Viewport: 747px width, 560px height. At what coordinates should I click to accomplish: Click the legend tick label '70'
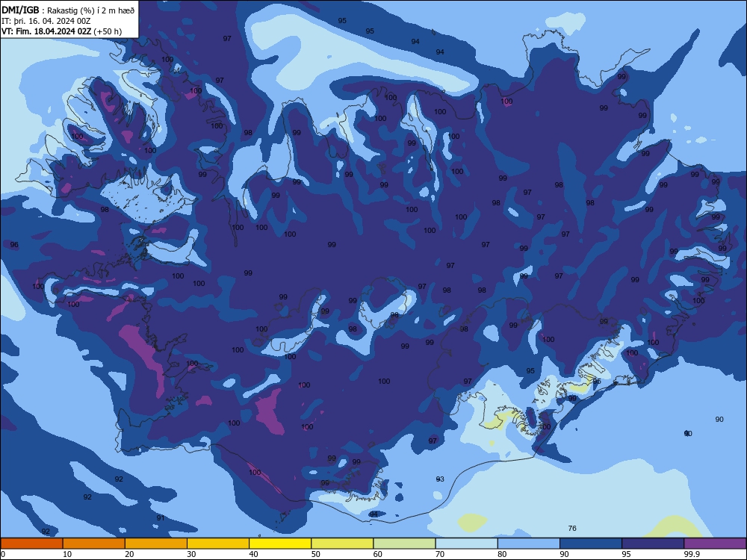click(440, 554)
